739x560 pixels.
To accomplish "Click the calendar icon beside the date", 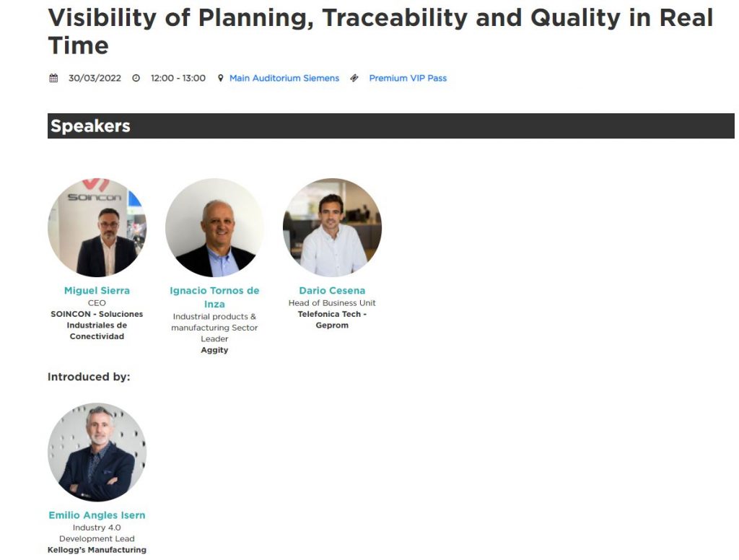I will tap(53, 78).
